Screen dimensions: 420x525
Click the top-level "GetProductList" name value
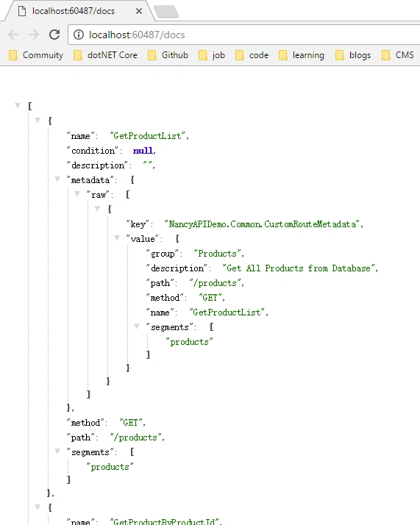pos(149,136)
